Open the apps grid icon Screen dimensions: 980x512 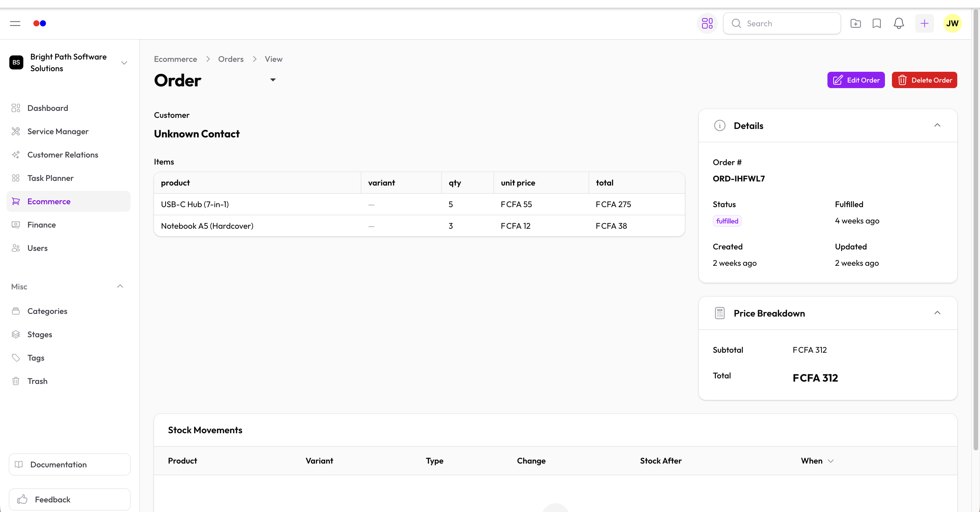click(x=707, y=24)
